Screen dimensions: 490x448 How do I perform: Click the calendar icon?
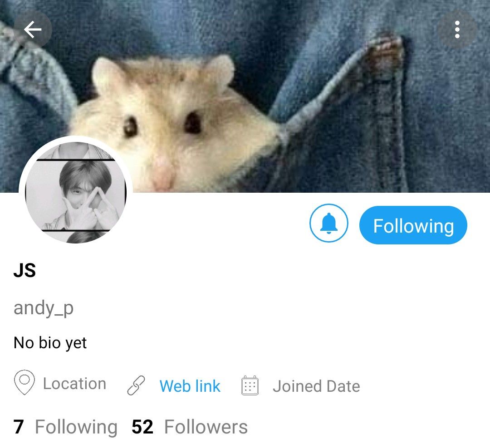[x=250, y=386]
